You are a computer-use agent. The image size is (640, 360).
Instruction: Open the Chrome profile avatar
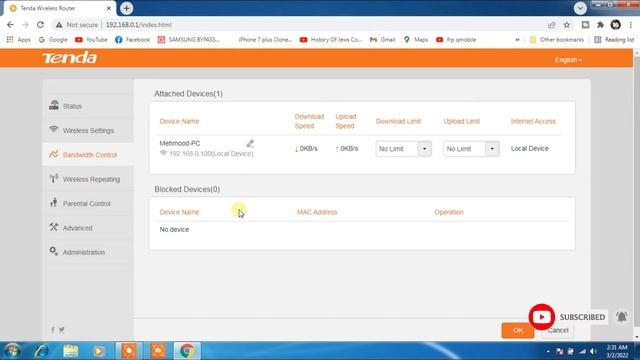pos(616,25)
